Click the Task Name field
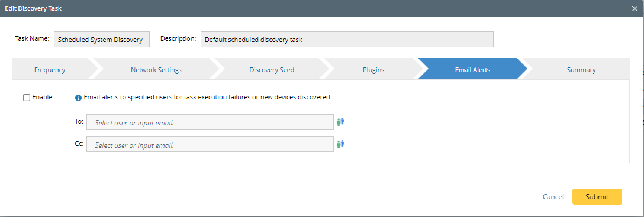This screenshot has height=217, width=644. click(102, 40)
